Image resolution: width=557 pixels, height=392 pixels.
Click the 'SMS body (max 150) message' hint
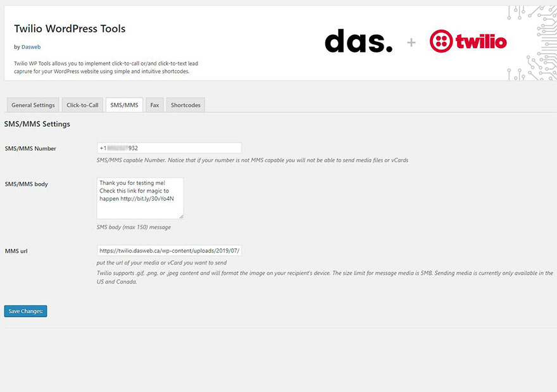(134, 227)
